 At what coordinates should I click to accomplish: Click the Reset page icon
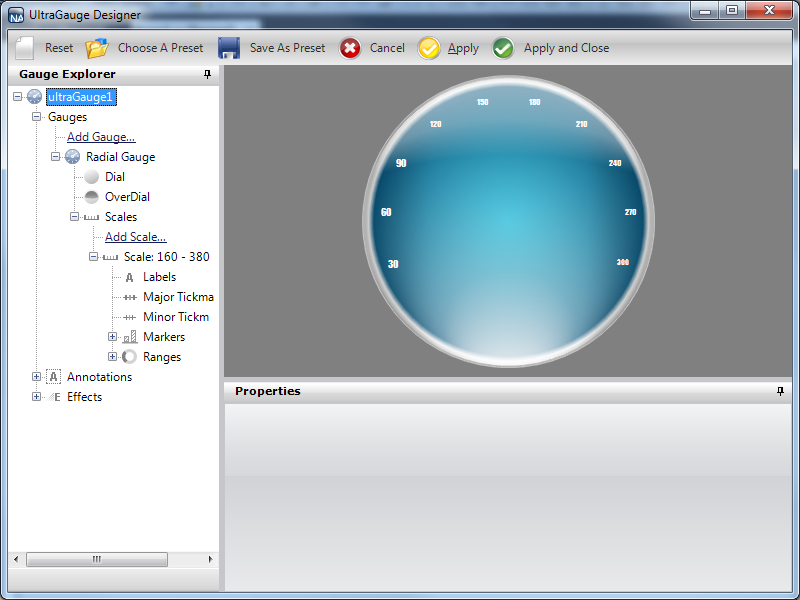coord(26,48)
